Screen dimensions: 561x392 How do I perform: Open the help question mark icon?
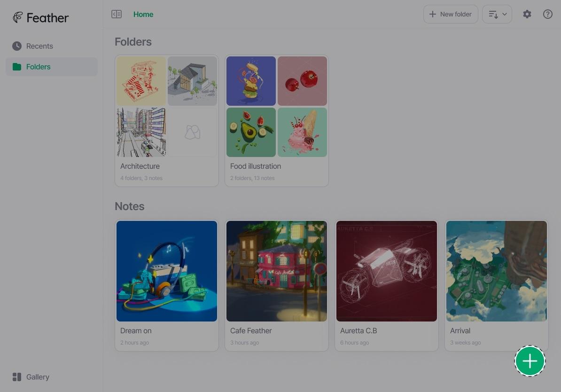547,15
